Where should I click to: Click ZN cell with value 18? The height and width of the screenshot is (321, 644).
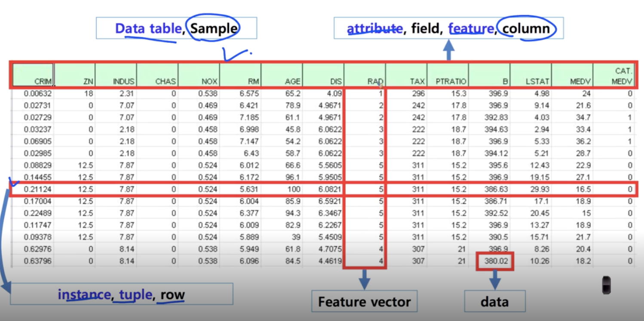(89, 93)
